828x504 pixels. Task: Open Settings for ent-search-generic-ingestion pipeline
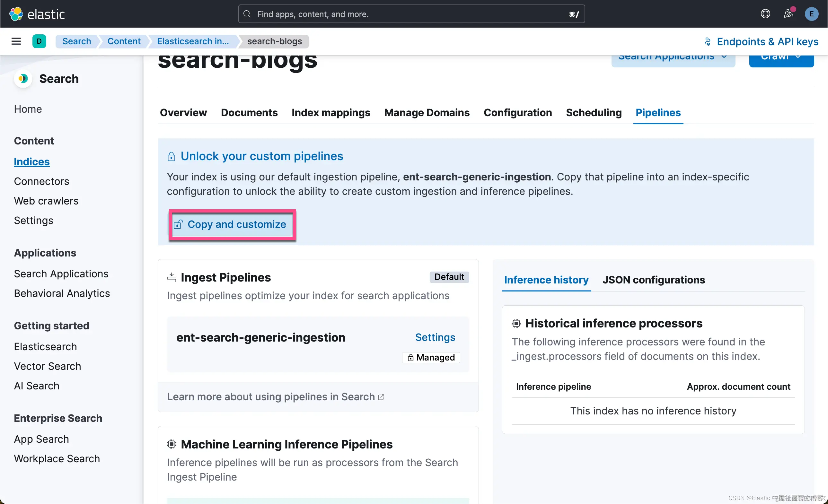pos(435,337)
